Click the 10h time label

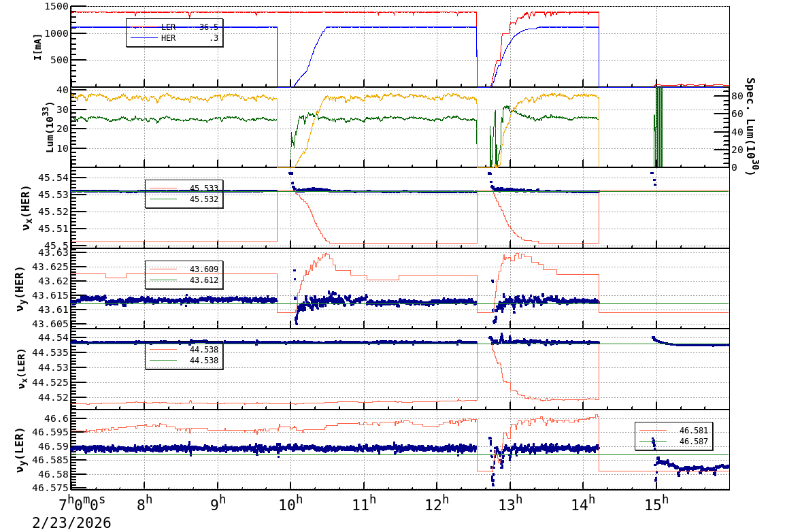tap(291, 503)
